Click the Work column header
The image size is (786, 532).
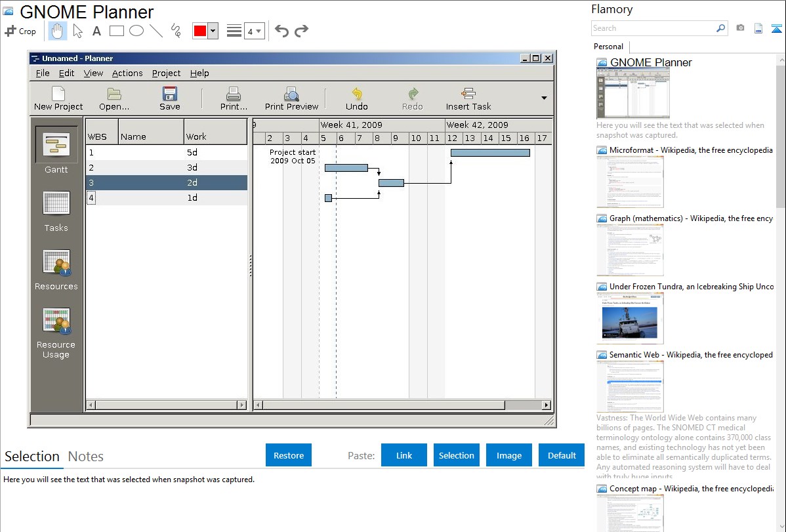(216, 133)
